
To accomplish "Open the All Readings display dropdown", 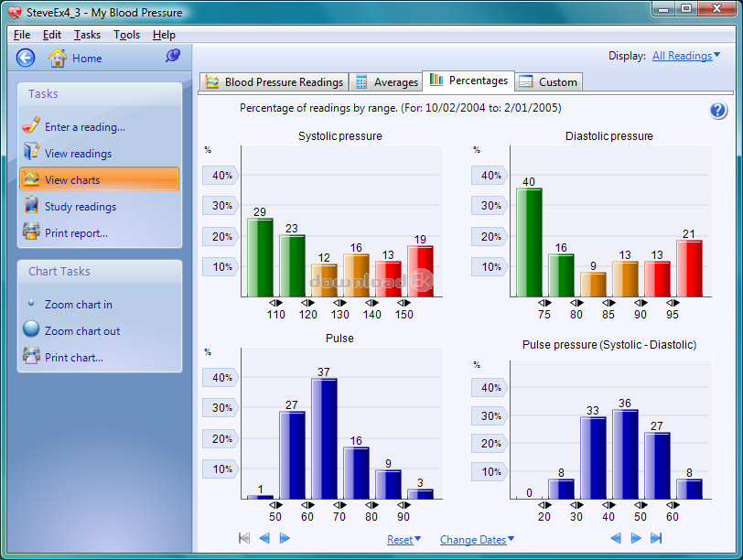I will point(685,56).
